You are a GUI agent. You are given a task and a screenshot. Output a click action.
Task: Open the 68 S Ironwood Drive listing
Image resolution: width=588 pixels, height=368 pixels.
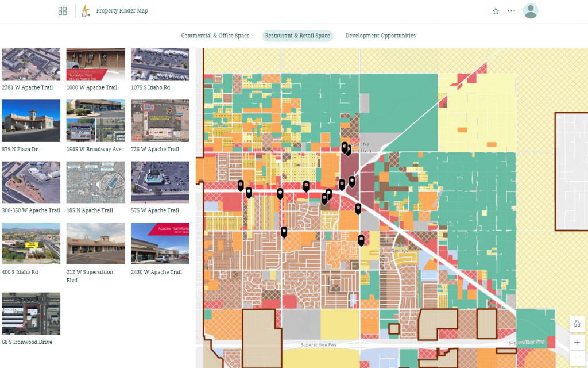point(31,313)
